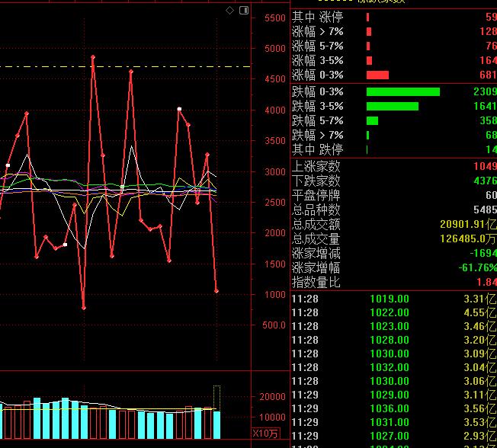Select the tick row with price 1032.00

[x=394, y=367]
